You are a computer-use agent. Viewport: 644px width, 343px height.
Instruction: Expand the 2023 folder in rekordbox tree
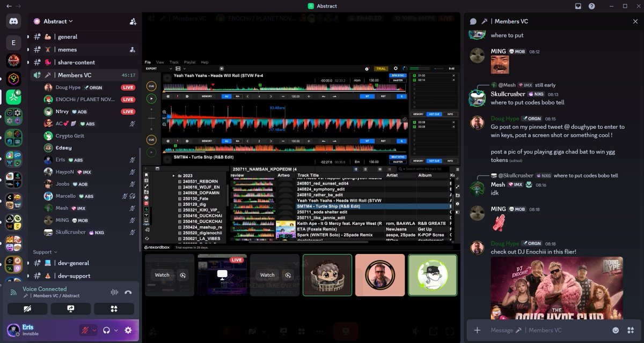[173, 175]
